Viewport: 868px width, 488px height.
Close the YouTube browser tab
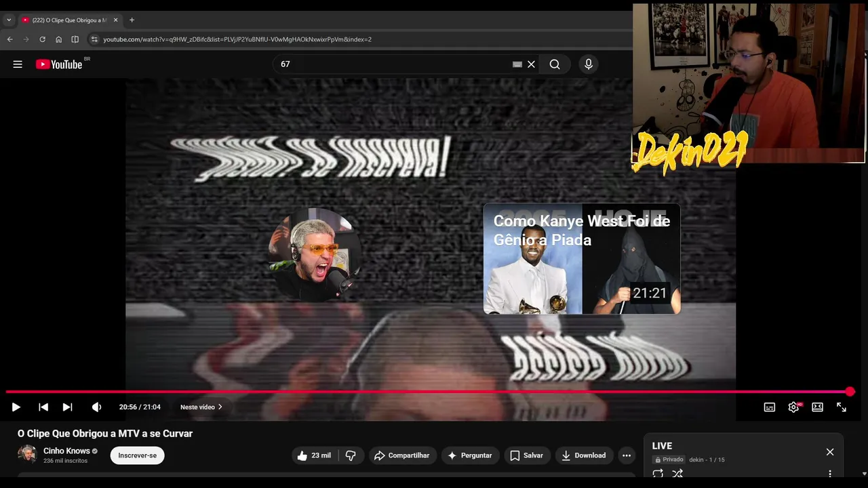(115, 20)
